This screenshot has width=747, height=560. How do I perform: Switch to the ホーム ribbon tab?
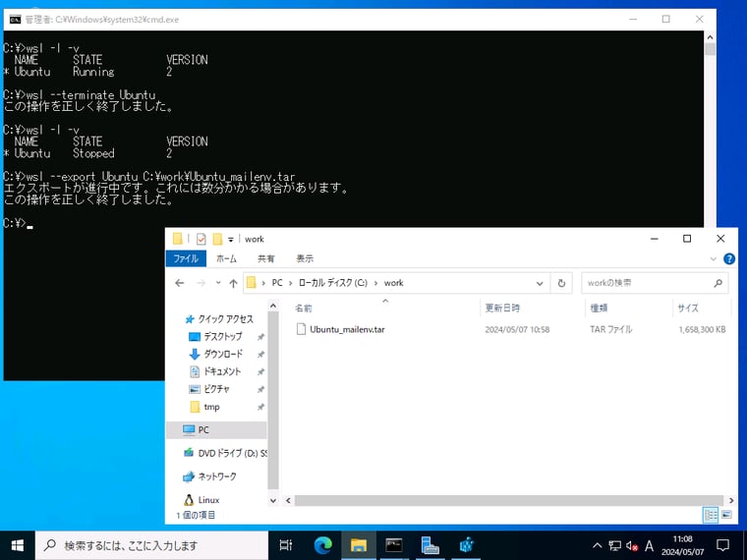click(x=226, y=258)
